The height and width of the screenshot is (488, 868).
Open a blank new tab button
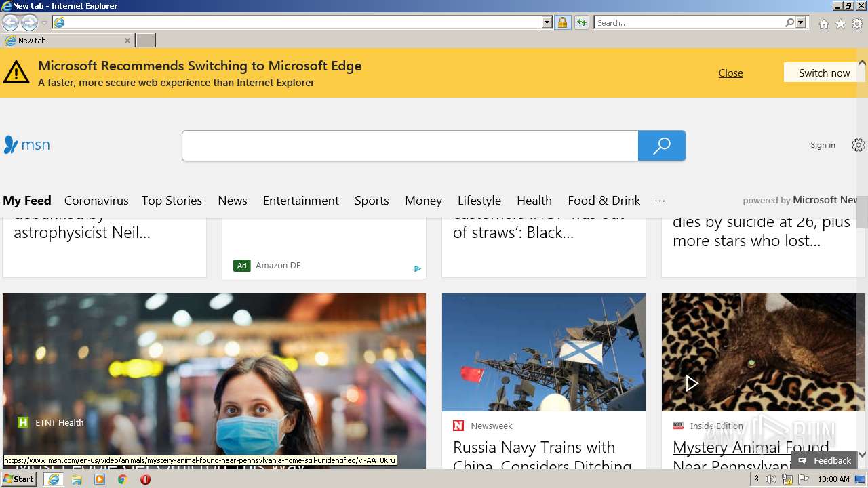click(145, 41)
